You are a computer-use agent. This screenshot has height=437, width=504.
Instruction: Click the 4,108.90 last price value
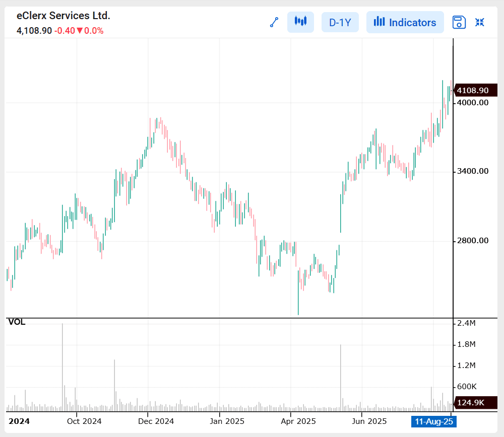tap(34, 31)
